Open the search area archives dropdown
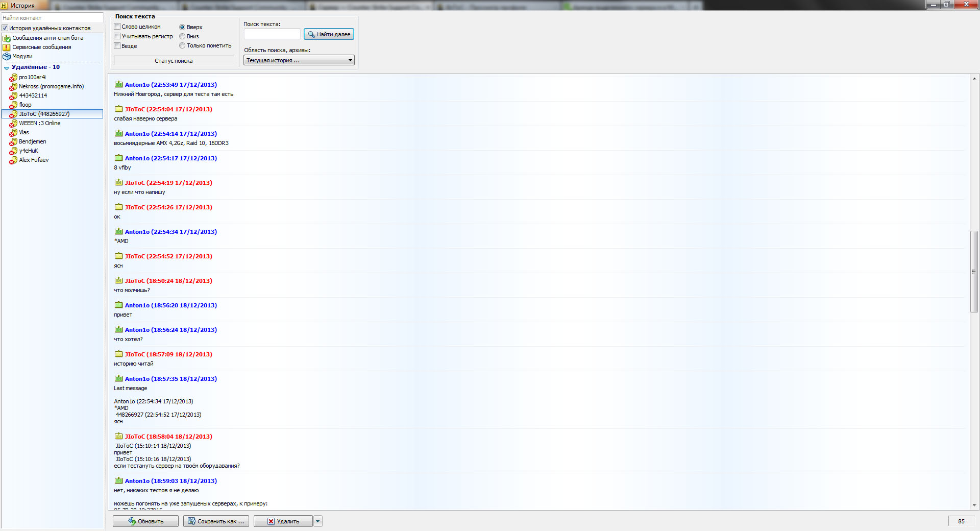Viewport: 980px width, 531px height. coord(299,60)
